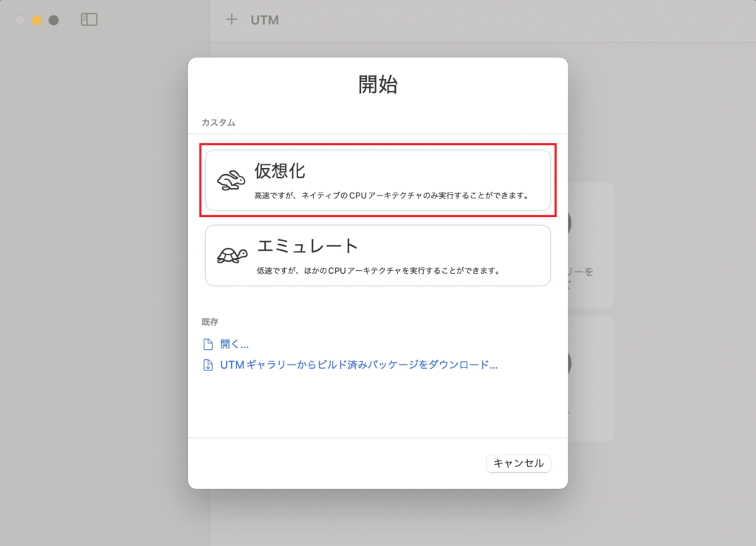756x546 pixels.
Task: Click the 既存 section label
Action: click(x=210, y=322)
